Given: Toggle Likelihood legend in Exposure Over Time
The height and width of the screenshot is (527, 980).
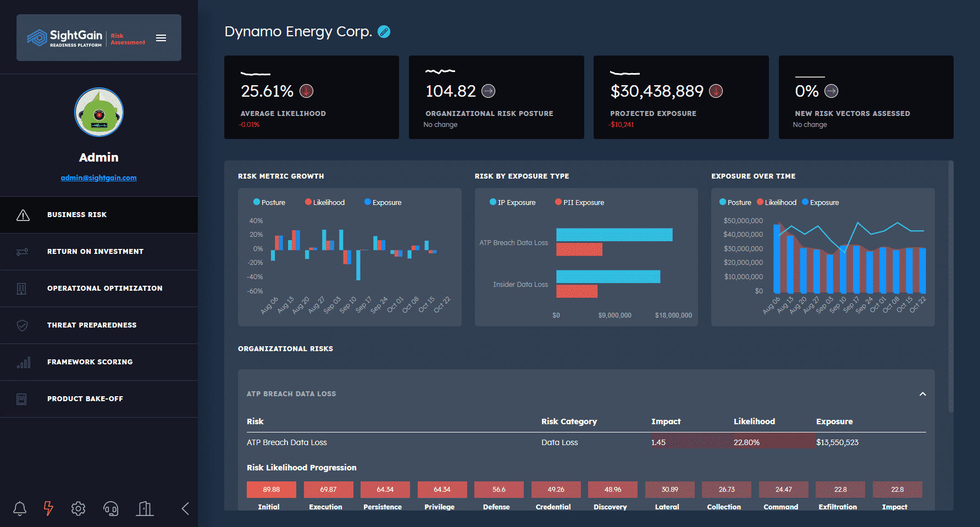Looking at the screenshot, I should 777,202.
